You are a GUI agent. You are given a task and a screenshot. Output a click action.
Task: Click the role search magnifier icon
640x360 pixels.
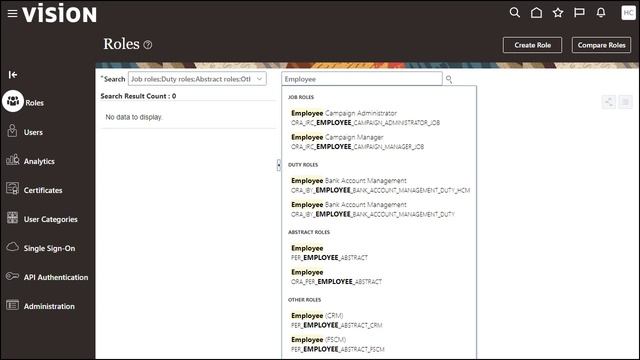click(x=449, y=79)
